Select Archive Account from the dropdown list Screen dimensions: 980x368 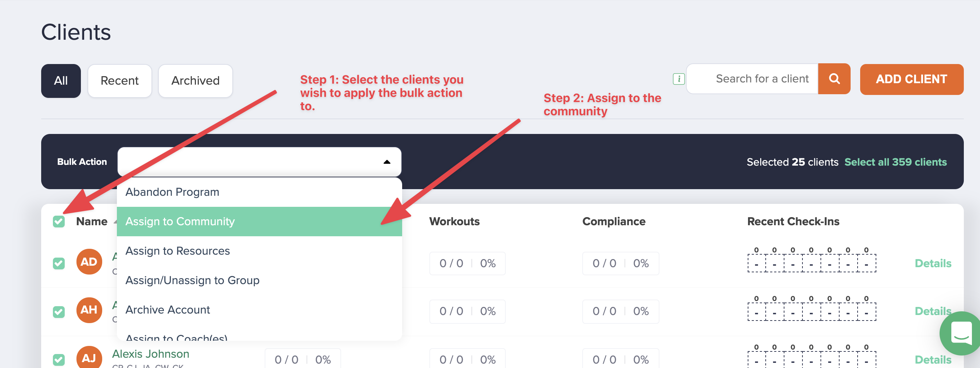coord(168,309)
